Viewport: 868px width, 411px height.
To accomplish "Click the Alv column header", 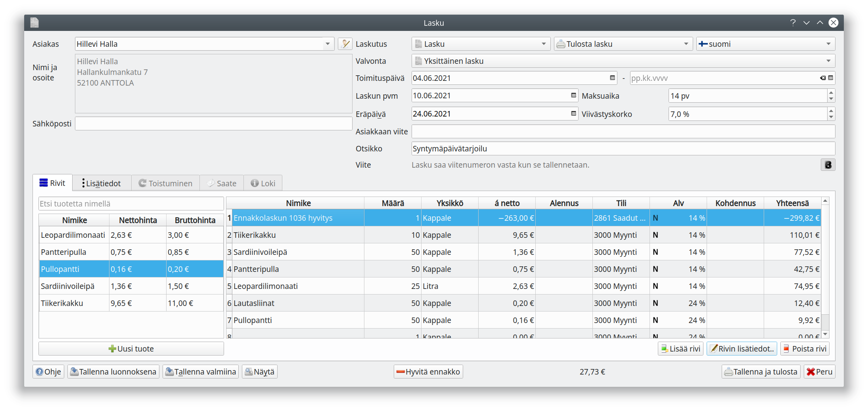I will [678, 203].
